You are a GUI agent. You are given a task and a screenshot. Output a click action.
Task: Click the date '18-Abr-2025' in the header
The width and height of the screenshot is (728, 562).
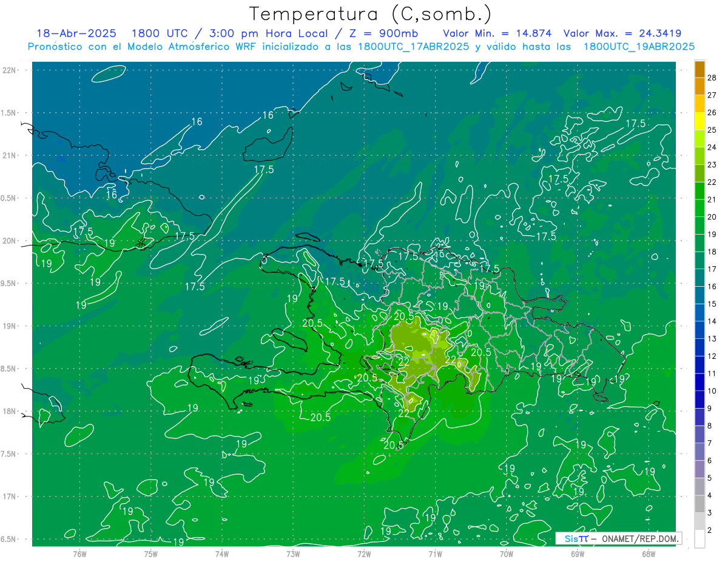[x=76, y=33]
